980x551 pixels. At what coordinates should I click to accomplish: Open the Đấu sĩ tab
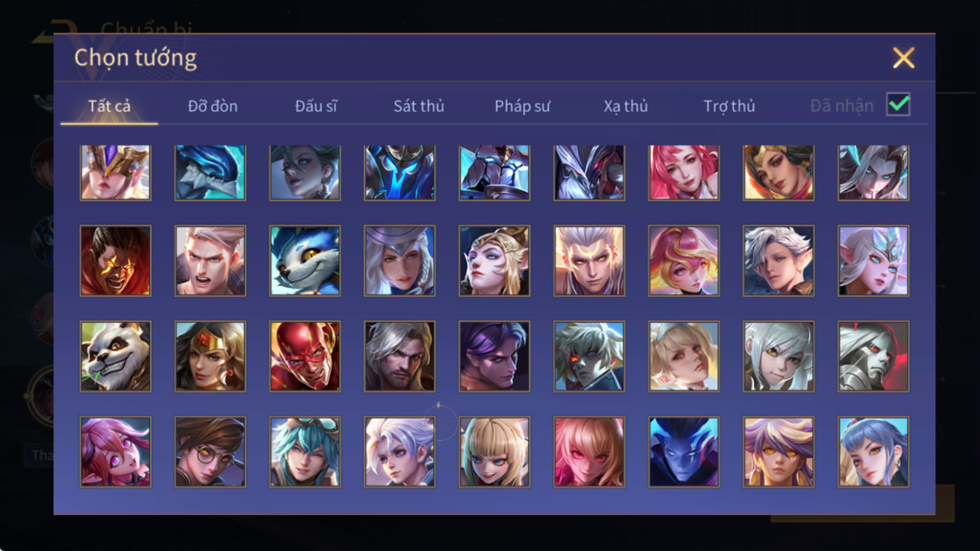(x=316, y=106)
